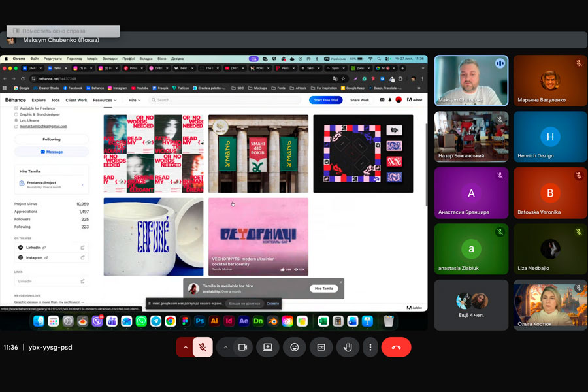Image resolution: width=588 pixels, height=392 pixels.
Task: Open Launchpad from the dock
Action: (x=54, y=321)
